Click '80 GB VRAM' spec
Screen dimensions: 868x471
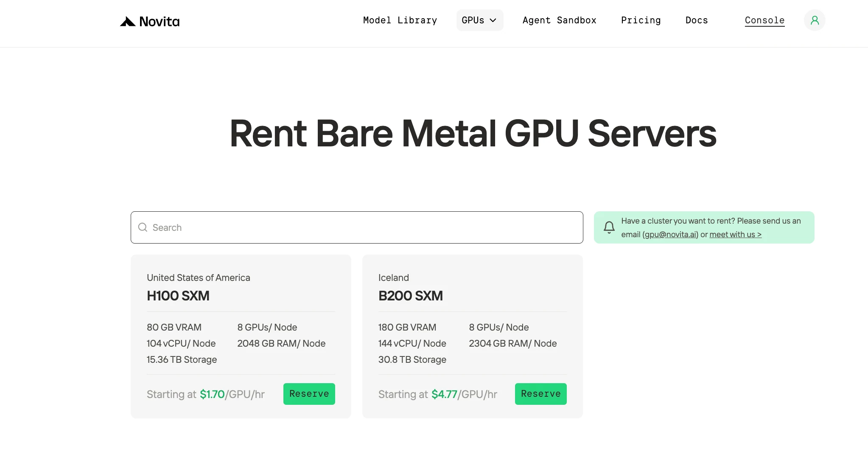click(174, 327)
